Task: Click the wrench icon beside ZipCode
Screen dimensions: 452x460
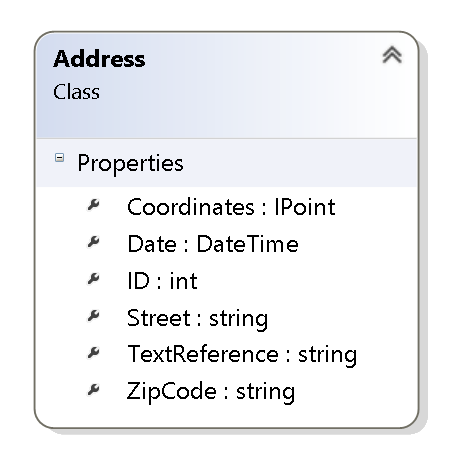Action: click(94, 390)
